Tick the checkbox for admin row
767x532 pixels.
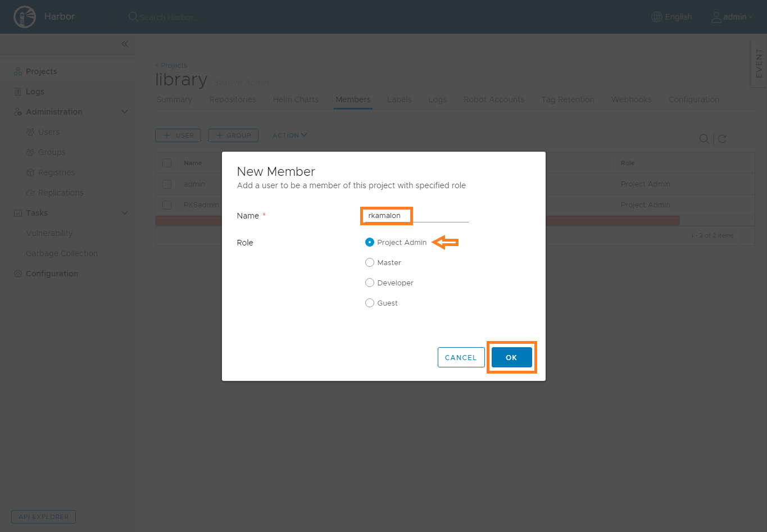(167, 184)
